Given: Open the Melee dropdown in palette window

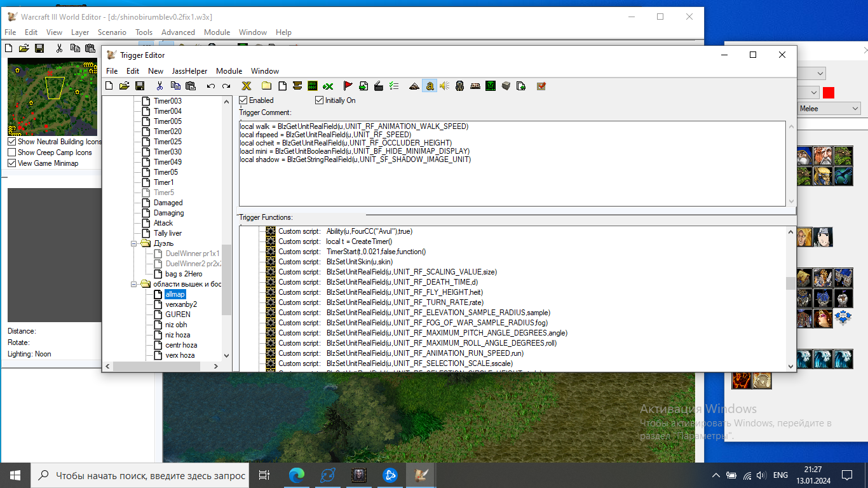Looking at the screenshot, I should 855,109.
